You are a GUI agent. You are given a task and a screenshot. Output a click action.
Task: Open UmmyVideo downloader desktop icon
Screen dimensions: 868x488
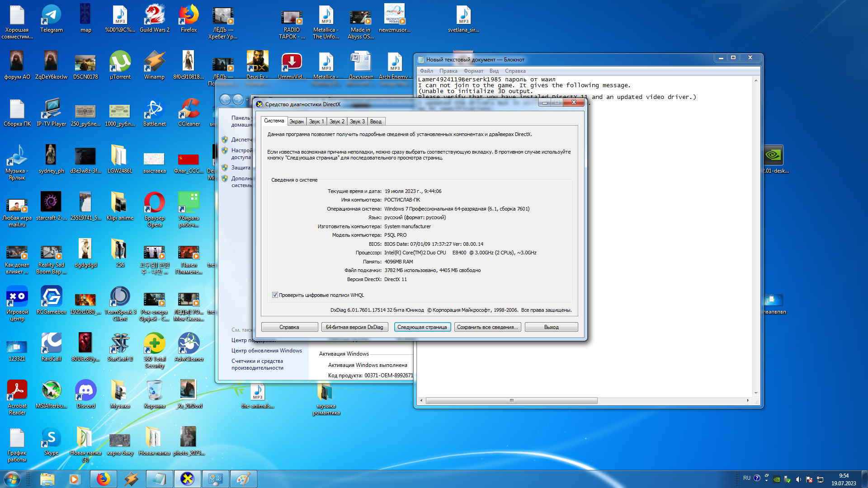tap(292, 66)
